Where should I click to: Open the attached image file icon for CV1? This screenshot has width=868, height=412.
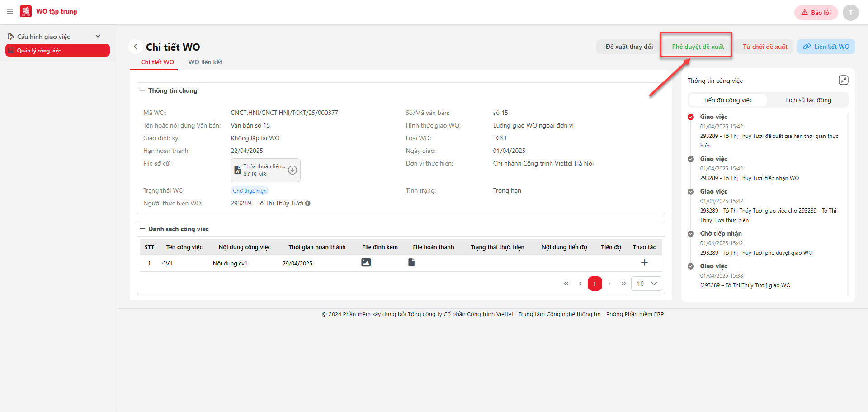tap(366, 262)
